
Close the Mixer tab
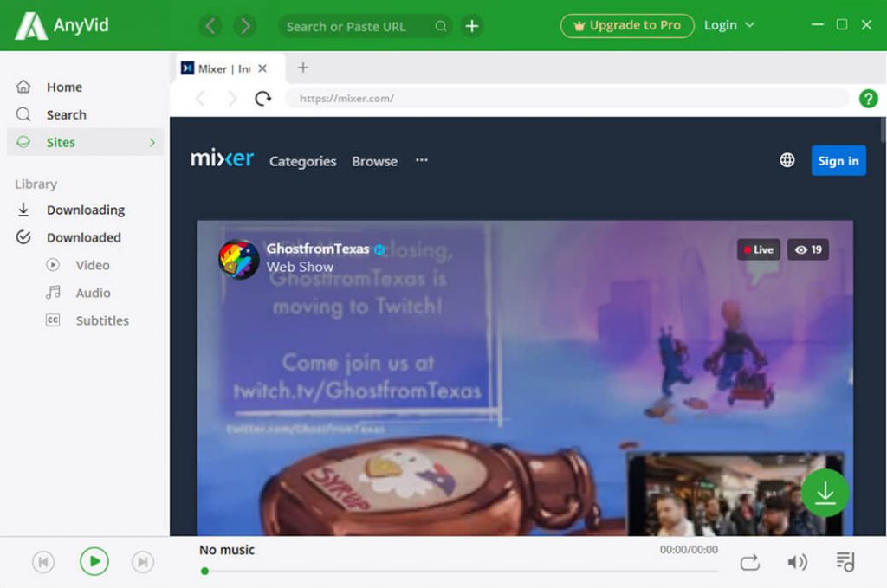[x=262, y=68]
